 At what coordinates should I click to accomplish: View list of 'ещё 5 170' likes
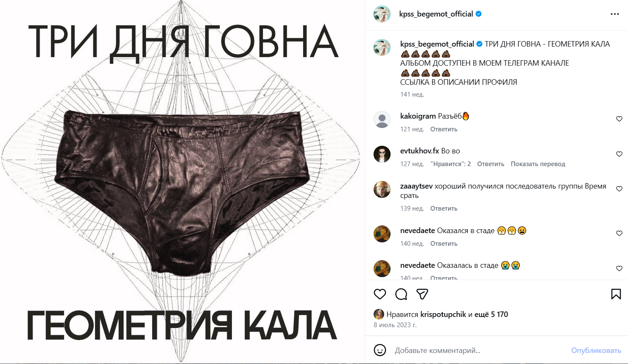pyautogui.click(x=491, y=314)
